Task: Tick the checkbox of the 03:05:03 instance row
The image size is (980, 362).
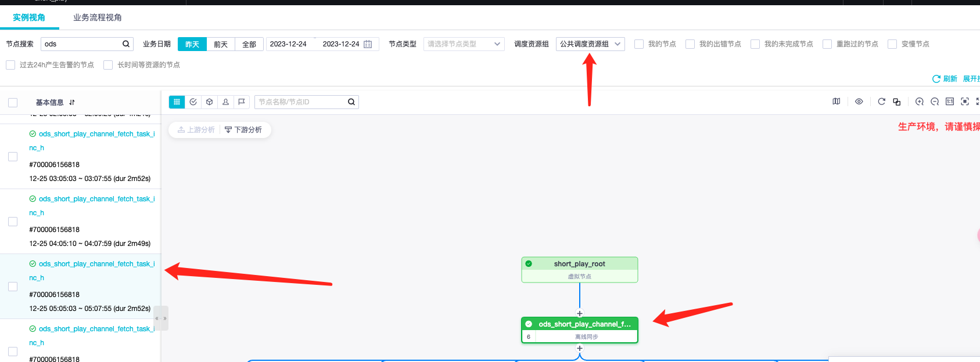Action: (x=13, y=157)
